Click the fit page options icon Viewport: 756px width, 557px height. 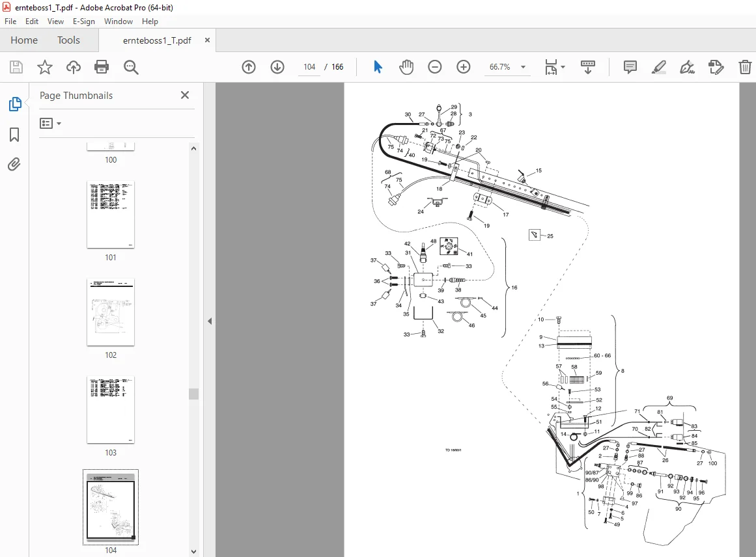[x=551, y=67]
